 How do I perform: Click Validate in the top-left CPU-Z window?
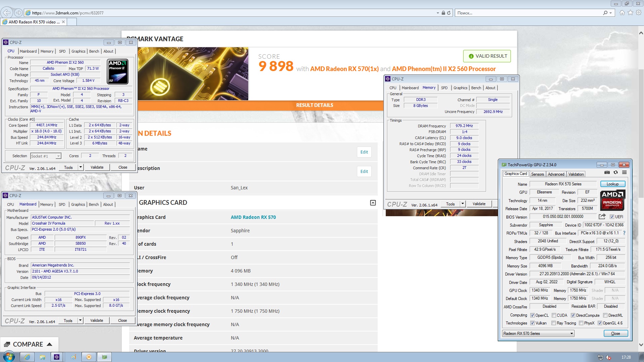97,167
